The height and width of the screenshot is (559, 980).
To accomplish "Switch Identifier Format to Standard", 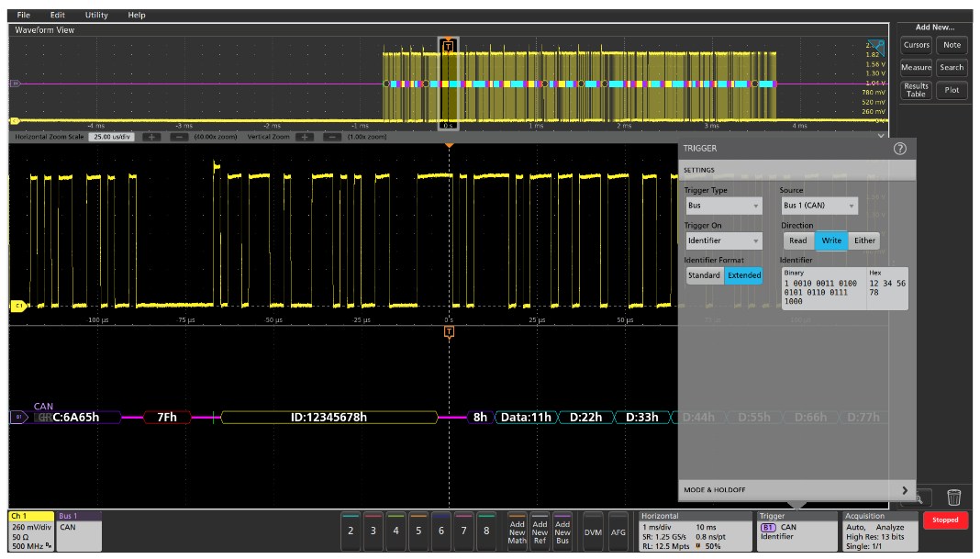I will point(704,275).
